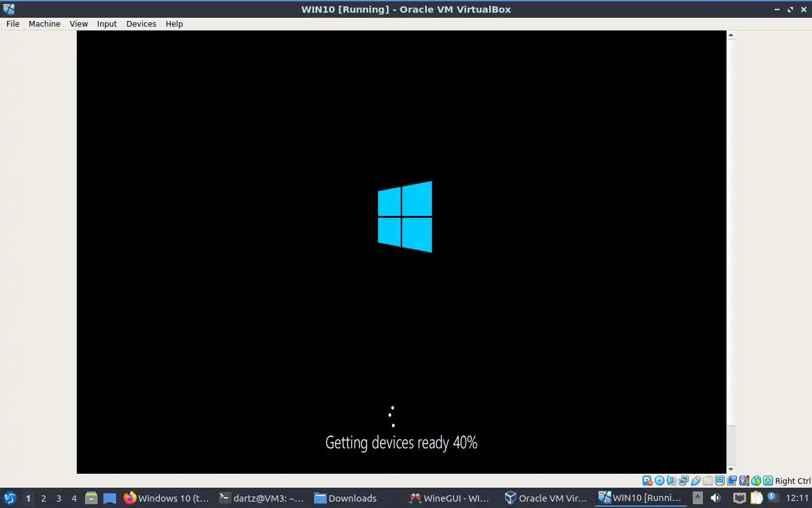Screen dimensions: 812x508
Task: Click the eject removable media tray icon
Action: pyautogui.click(x=698, y=498)
